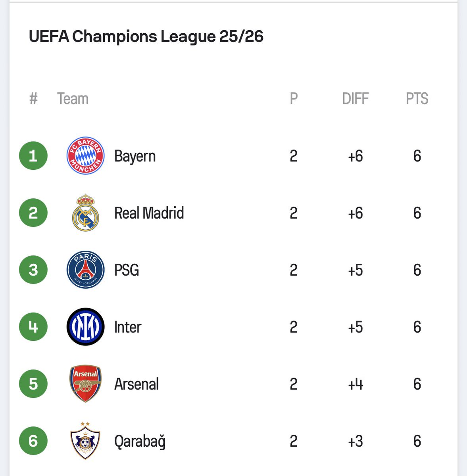Click the Bayern München club crest
Image resolution: width=467 pixels, height=476 pixels.
pos(85,156)
